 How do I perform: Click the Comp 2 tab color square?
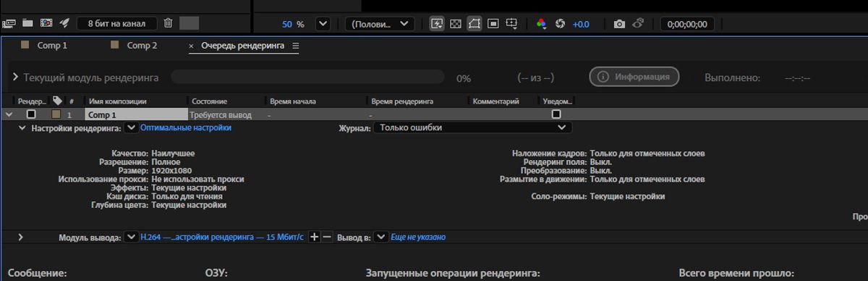pos(114,45)
